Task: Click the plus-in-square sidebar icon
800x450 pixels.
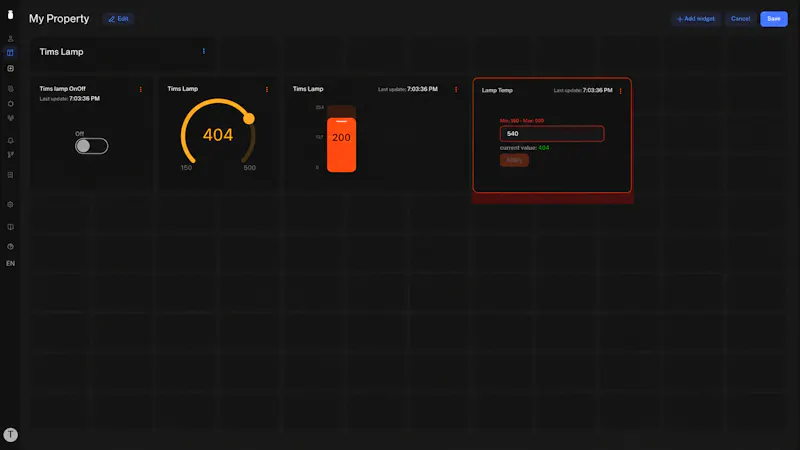Action: pyautogui.click(x=10, y=68)
